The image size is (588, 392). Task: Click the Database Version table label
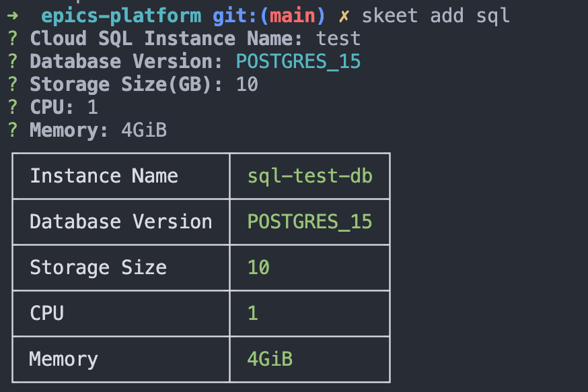(121, 222)
